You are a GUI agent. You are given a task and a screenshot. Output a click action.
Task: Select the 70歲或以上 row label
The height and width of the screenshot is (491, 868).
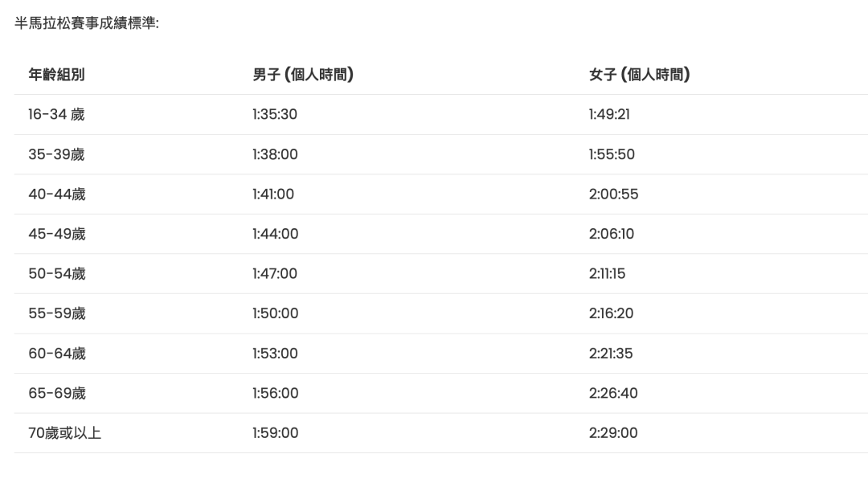(x=65, y=433)
